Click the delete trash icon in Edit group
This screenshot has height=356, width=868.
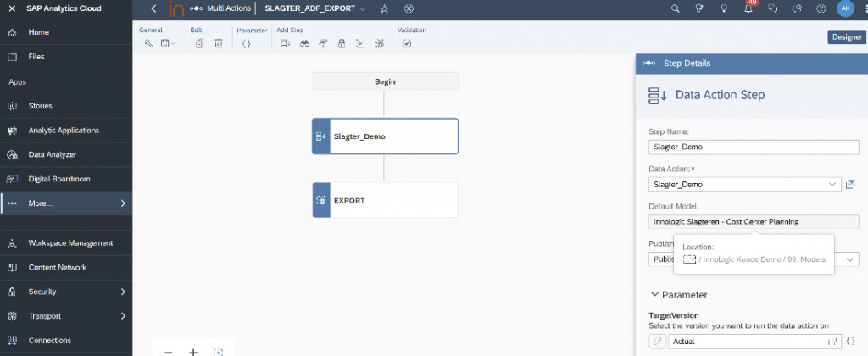pyautogui.click(x=219, y=44)
